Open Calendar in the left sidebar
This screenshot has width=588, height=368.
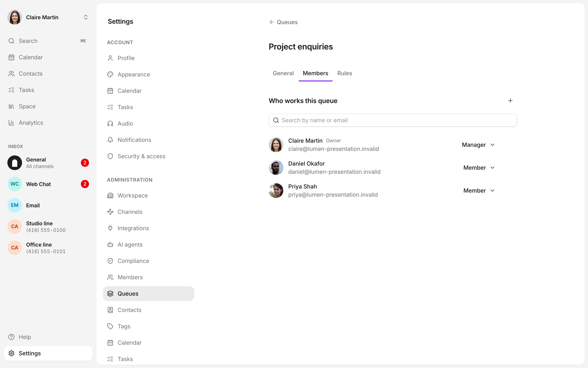tap(48, 57)
